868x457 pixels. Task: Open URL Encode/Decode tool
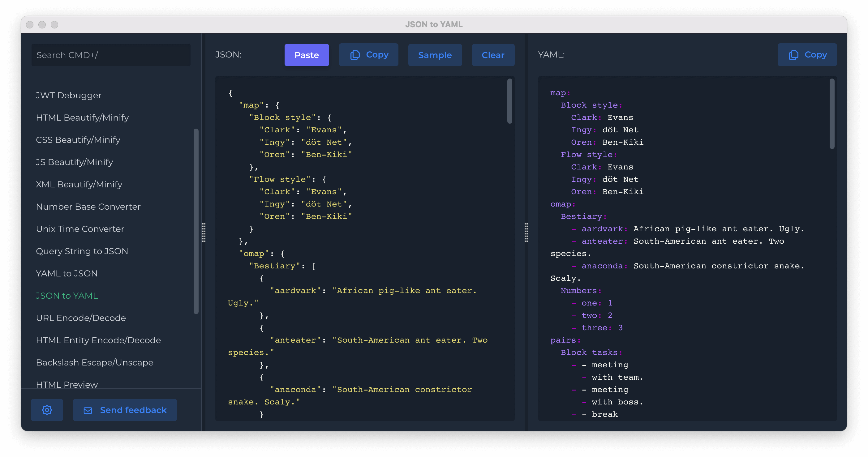click(x=80, y=318)
